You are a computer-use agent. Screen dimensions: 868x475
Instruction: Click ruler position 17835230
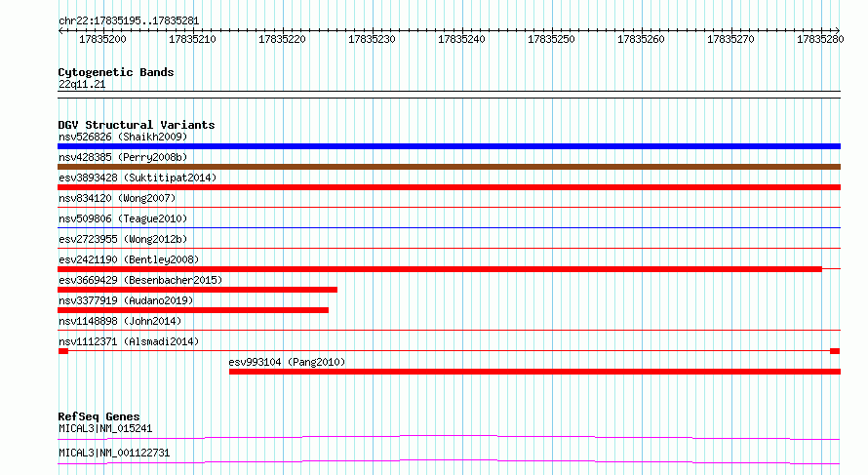[372, 39]
